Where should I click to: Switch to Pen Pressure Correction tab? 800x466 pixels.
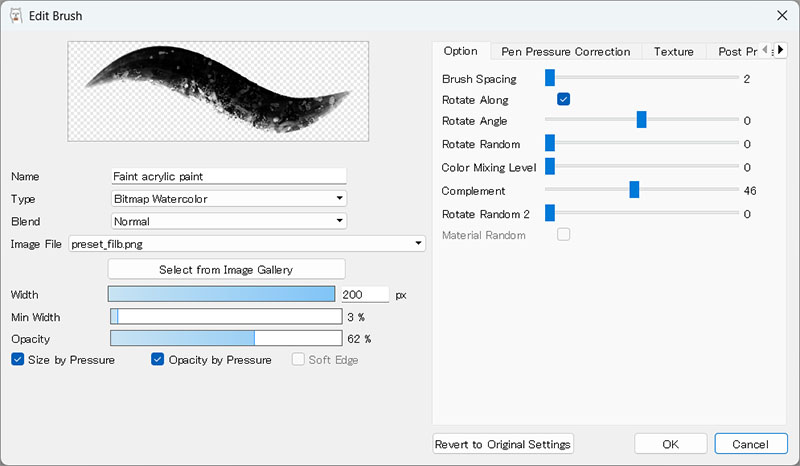tap(565, 51)
